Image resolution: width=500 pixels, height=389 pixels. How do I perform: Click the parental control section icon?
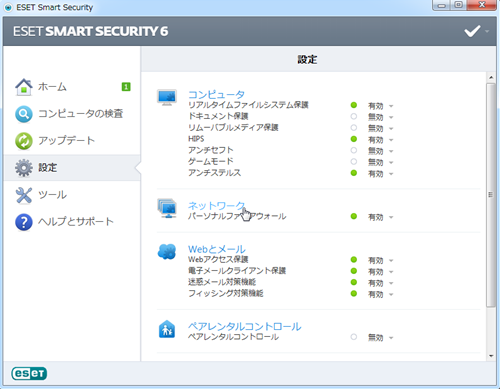pyautogui.click(x=167, y=329)
